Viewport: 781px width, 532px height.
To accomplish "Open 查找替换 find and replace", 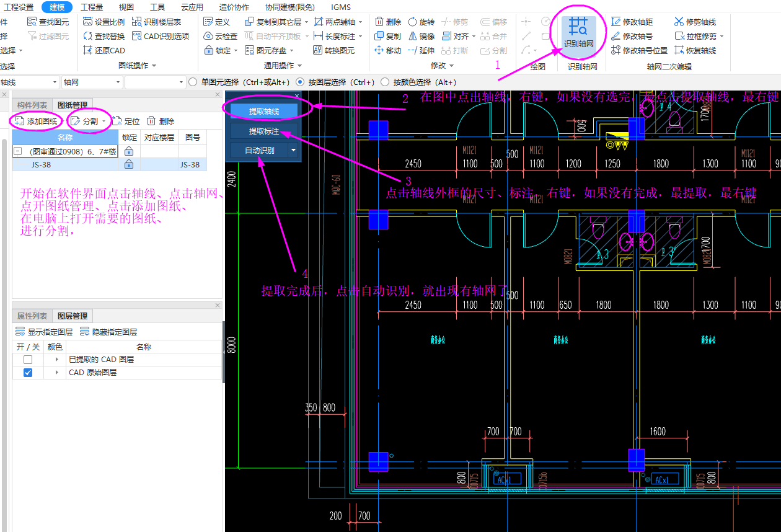I will pos(104,36).
